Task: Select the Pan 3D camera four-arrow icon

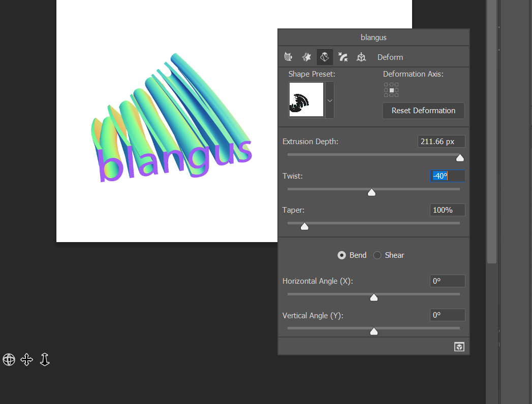Action: click(26, 360)
